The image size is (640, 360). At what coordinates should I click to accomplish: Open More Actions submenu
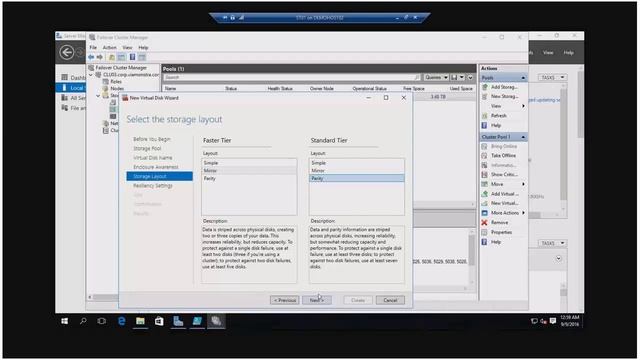(x=504, y=213)
